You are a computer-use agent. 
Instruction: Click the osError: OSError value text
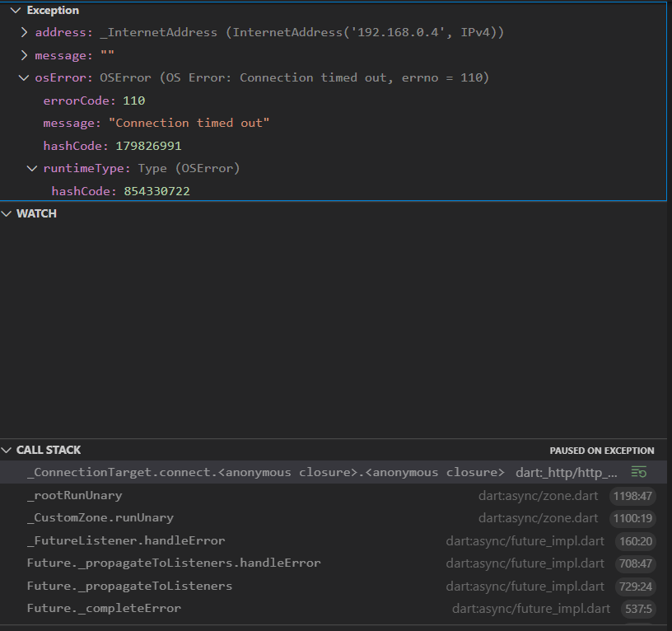point(295,77)
